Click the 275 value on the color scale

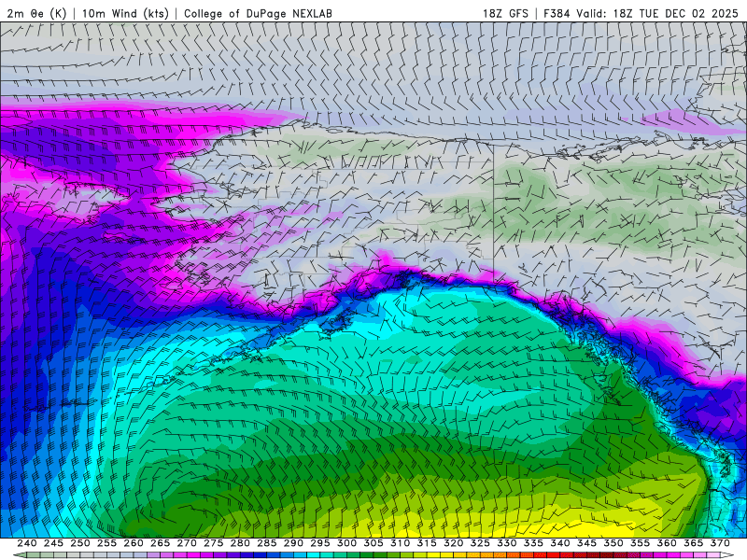214,543
